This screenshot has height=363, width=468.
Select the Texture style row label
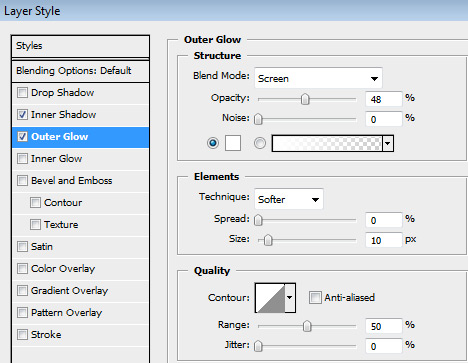pos(61,224)
